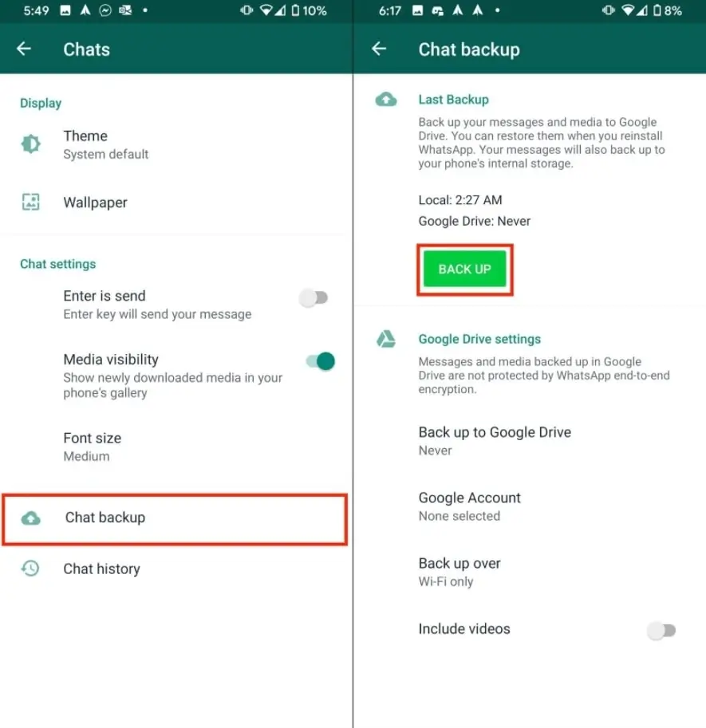This screenshot has height=728, width=706.
Task: Open the Wallpaper setting
Action: pyautogui.click(x=176, y=203)
